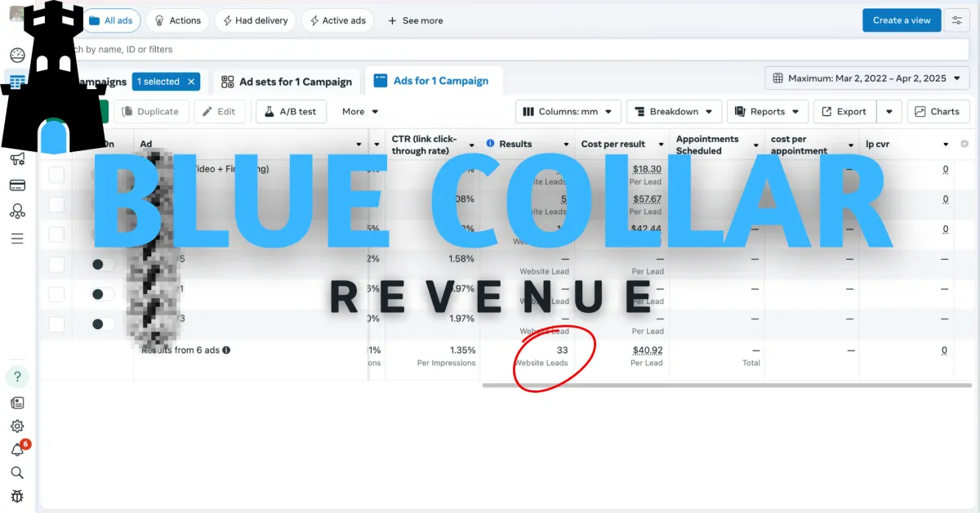Screen dimensions: 980x513
Task: Click the Export button
Action: pyautogui.click(x=845, y=112)
